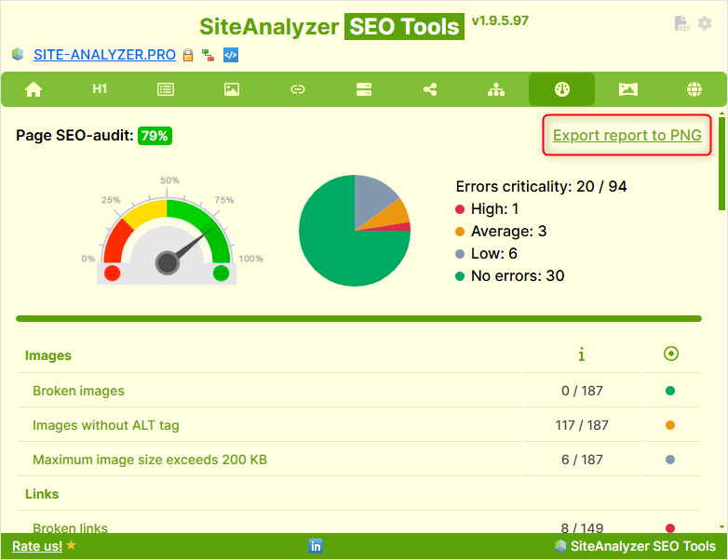Switch to the H1 headings tab

[100, 89]
